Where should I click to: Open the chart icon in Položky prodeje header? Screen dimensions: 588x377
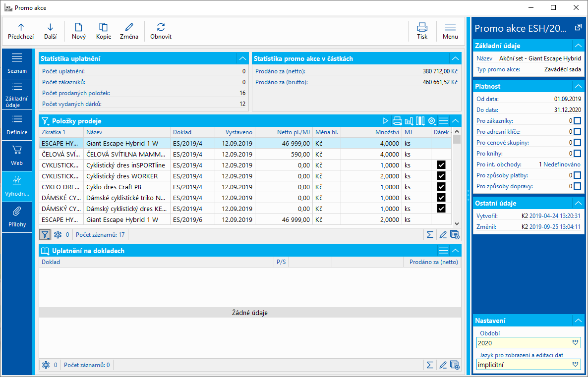[409, 121]
